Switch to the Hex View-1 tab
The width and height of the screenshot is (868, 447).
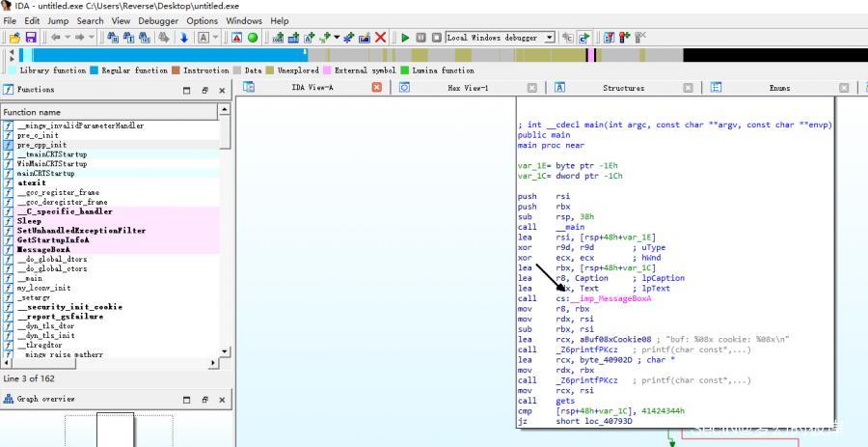pos(468,88)
